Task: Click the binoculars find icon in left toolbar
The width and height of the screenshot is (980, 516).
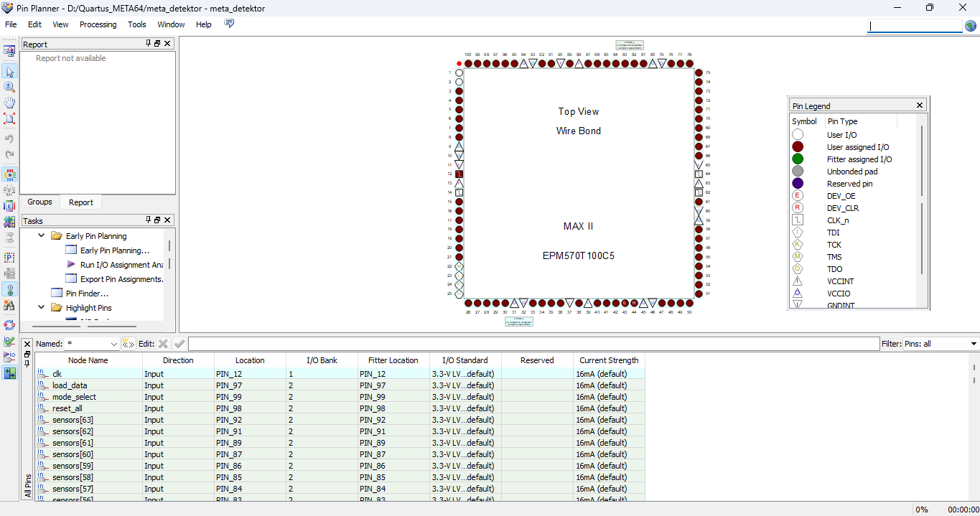Action: click(9, 306)
